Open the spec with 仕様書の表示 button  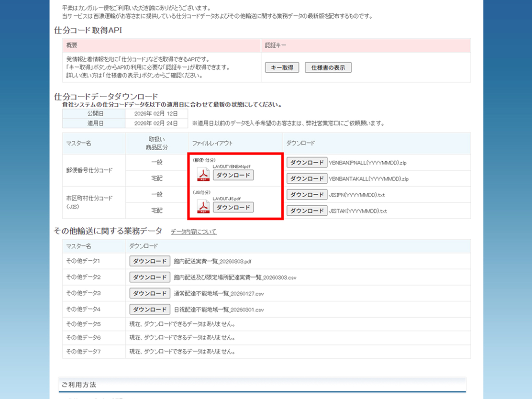(x=328, y=67)
